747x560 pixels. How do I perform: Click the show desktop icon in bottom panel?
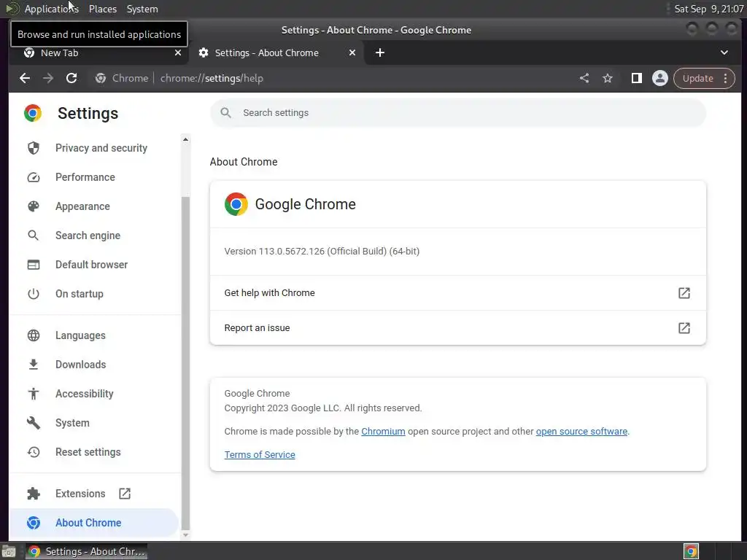[x=9, y=551]
